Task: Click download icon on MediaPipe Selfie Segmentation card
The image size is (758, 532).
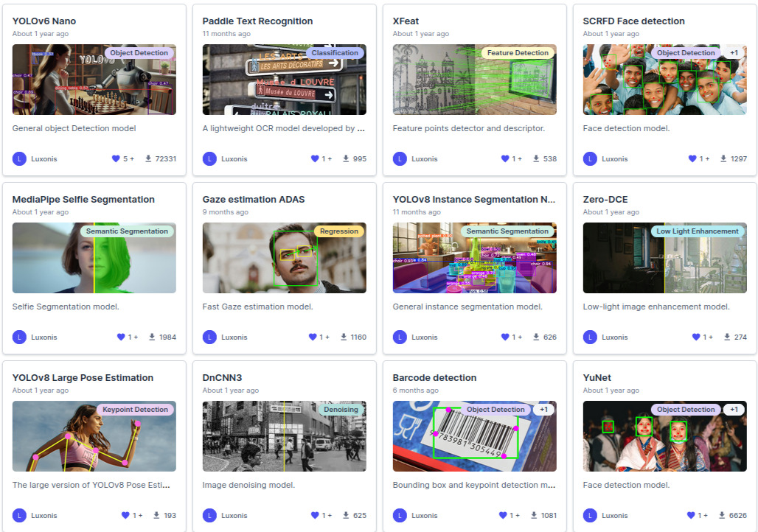Action: pyautogui.click(x=153, y=337)
